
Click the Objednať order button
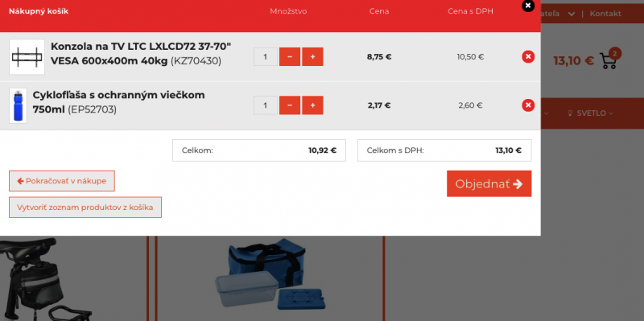tap(489, 183)
